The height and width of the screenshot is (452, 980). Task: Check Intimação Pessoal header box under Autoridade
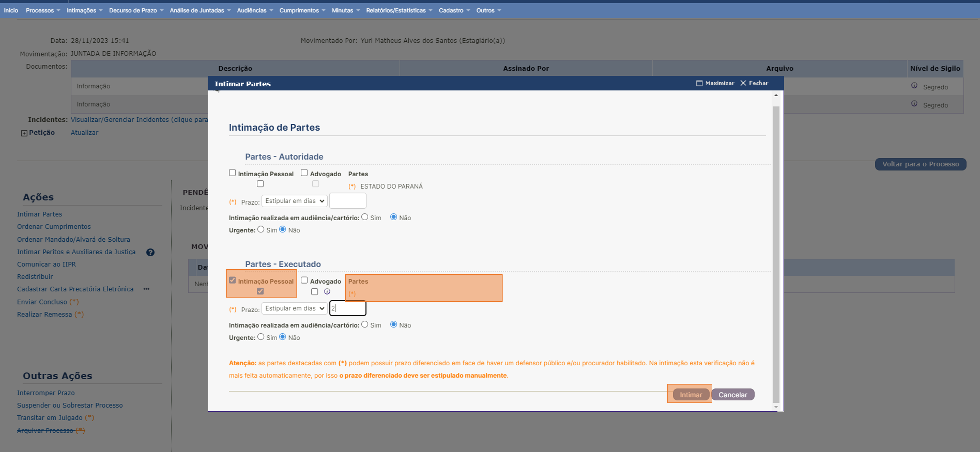tap(233, 173)
